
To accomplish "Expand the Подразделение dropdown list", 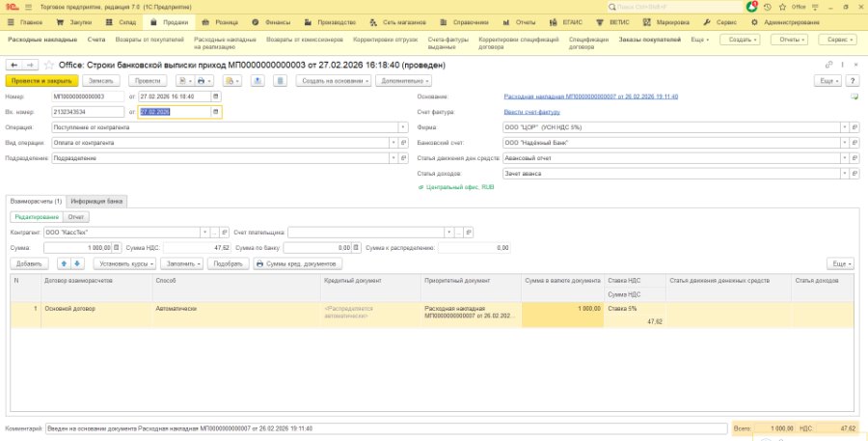I will (x=394, y=158).
